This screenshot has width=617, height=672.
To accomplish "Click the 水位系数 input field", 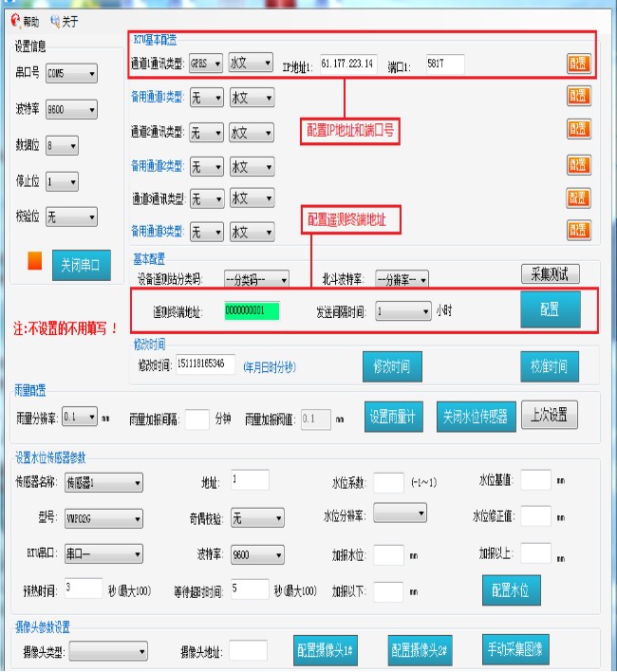I will [388, 483].
